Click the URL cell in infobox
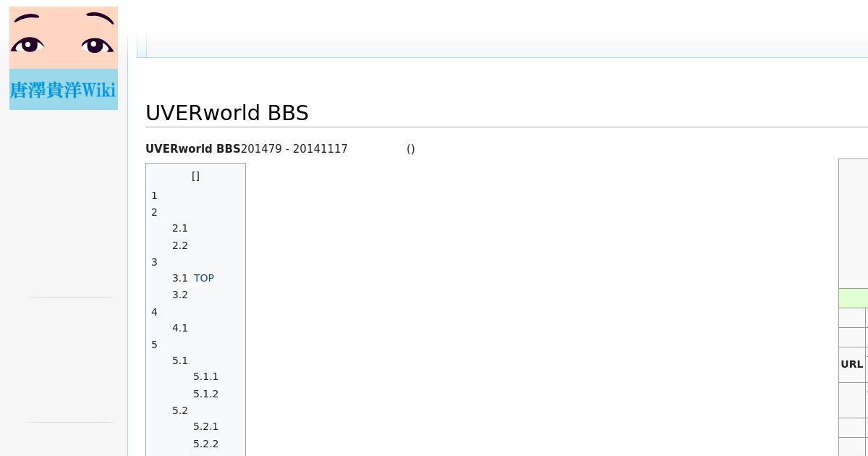The height and width of the screenshot is (456, 868). (x=852, y=365)
